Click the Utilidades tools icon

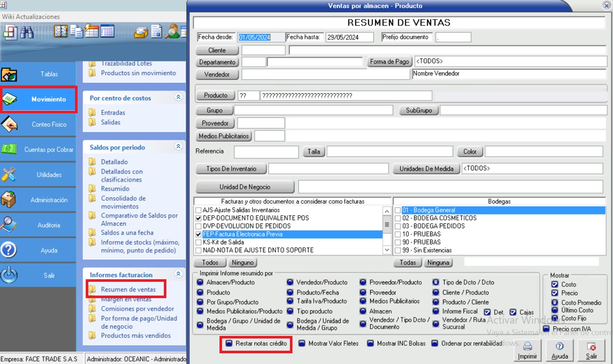coord(9,175)
